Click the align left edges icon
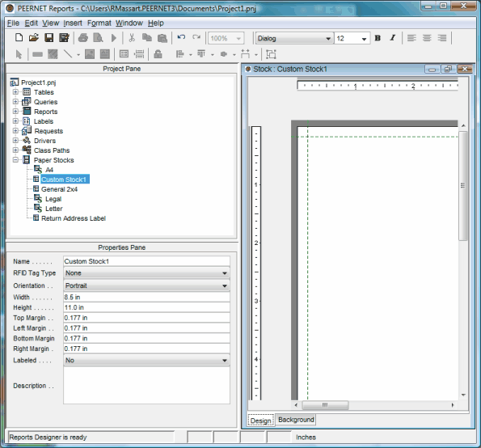The width and height of the screenshot is (481, 448). 179,54
